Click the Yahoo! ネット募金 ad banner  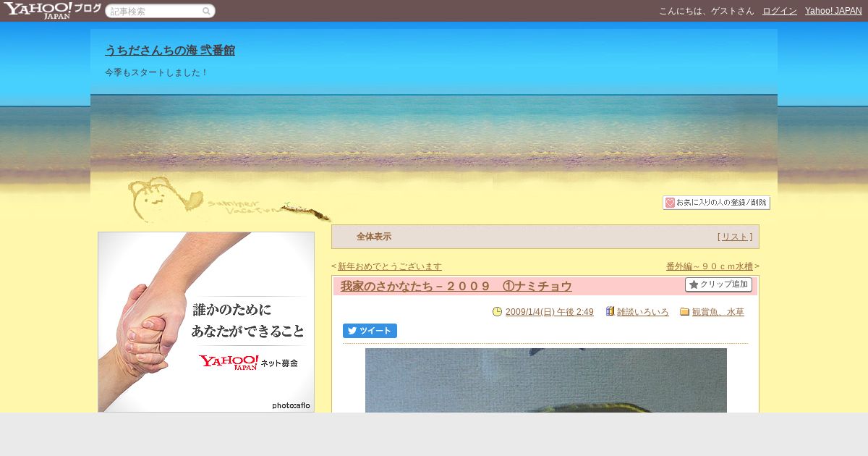(206, 322)
